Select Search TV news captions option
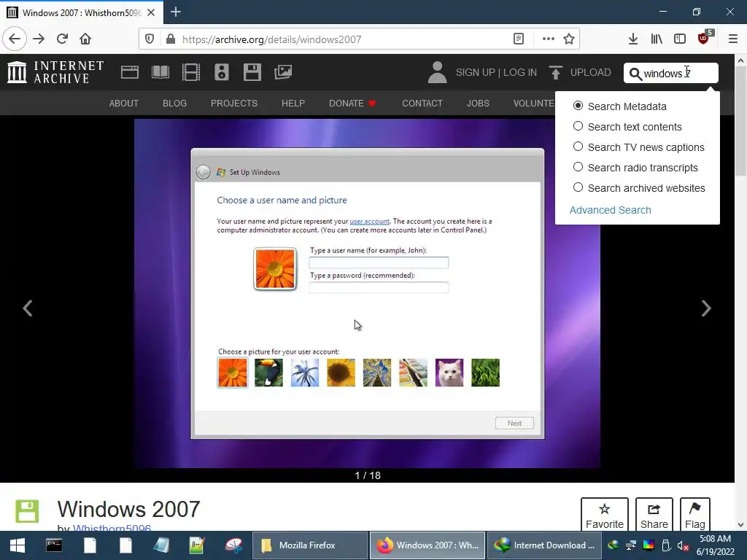Image resolution: width=747 pixels, height=560 pixels. coord(578,147)
